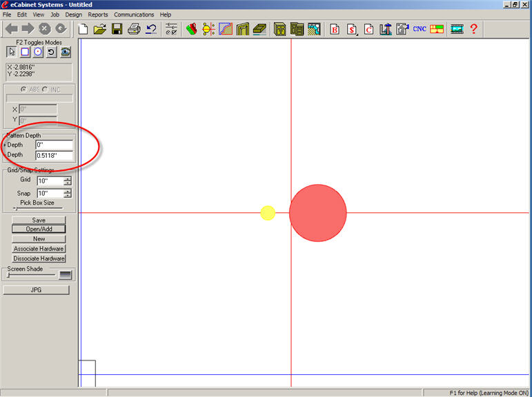Screen dimensions: 532x397
Task: Open the single cabinet editor icon
Action: click(280, 29)
